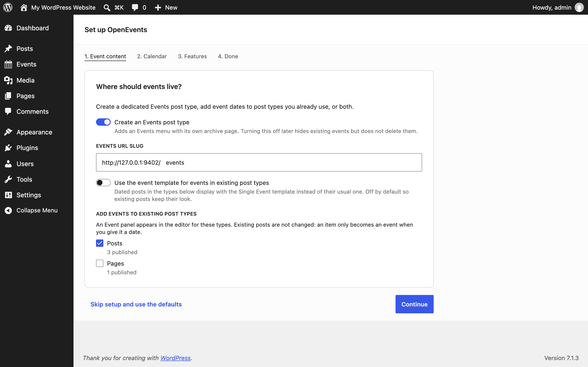This screenshot has height=367, width=588.
Task: Open the home icon for My WordPress Website
Action: 24,8
